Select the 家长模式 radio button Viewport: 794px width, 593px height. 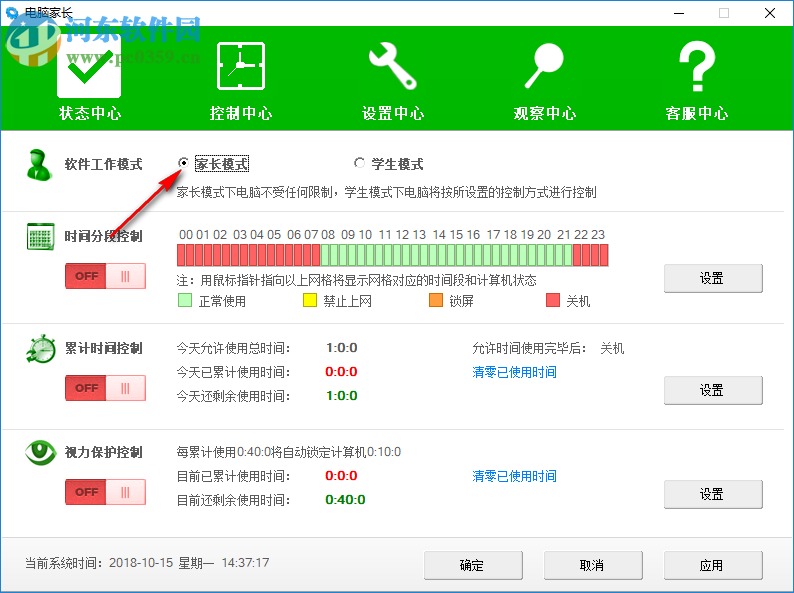coord(183,163)
